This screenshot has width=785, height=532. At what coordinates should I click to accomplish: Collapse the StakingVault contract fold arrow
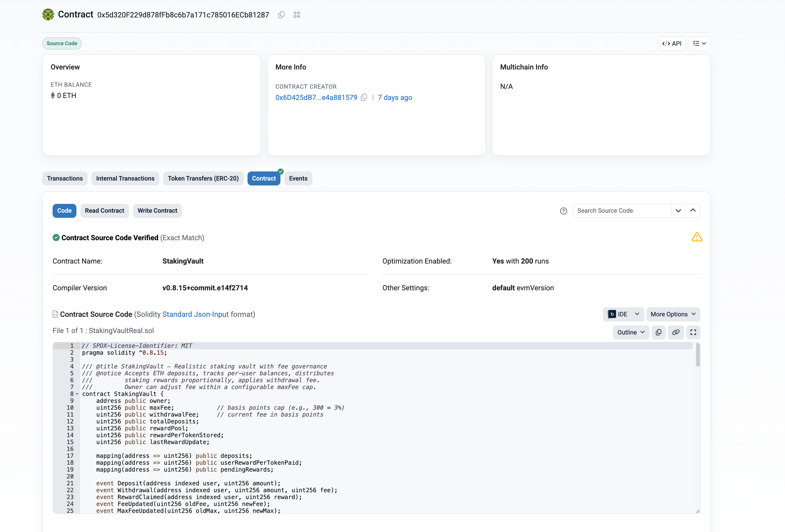pos(77,394)
